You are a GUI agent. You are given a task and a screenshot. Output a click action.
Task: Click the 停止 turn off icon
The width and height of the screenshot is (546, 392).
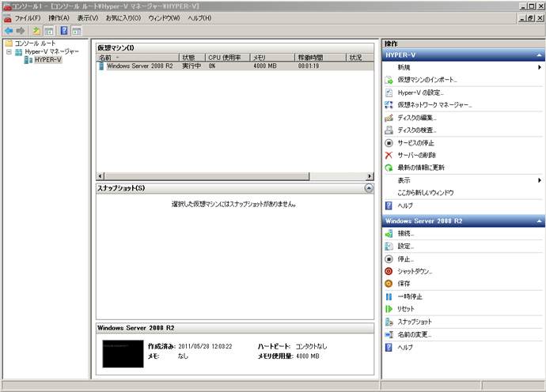pyautogui.click(x=389, y=259)
